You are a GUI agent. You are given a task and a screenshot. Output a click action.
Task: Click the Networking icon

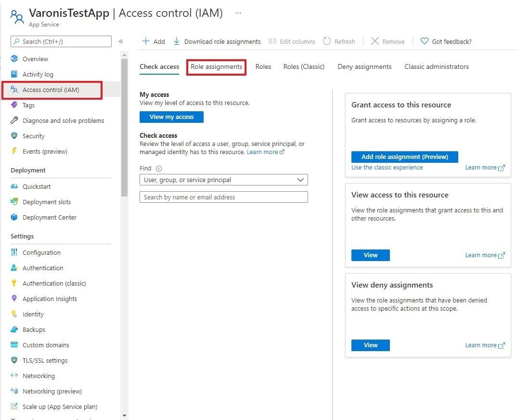tap(14, 376)
